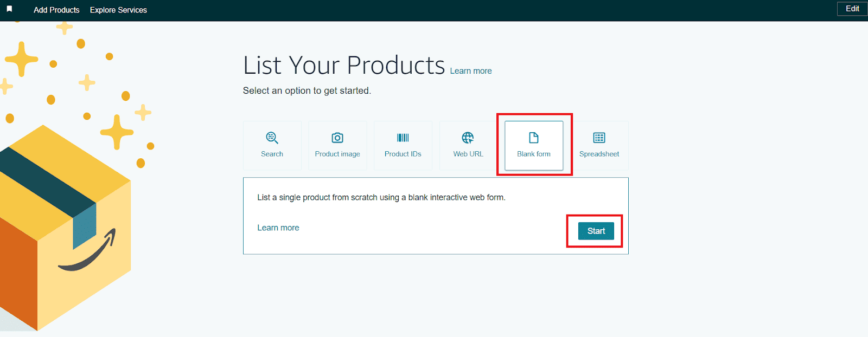Image resolution: width=868 pixels, height=337 pixels.
Task: Click 'Select an option to get started.' text
Action: [307, 90]
